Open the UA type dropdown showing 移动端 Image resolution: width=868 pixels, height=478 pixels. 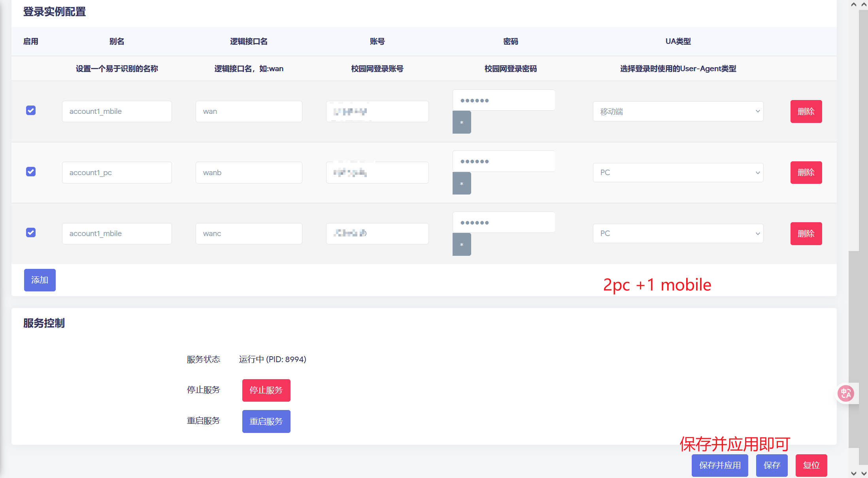(677, 111)
